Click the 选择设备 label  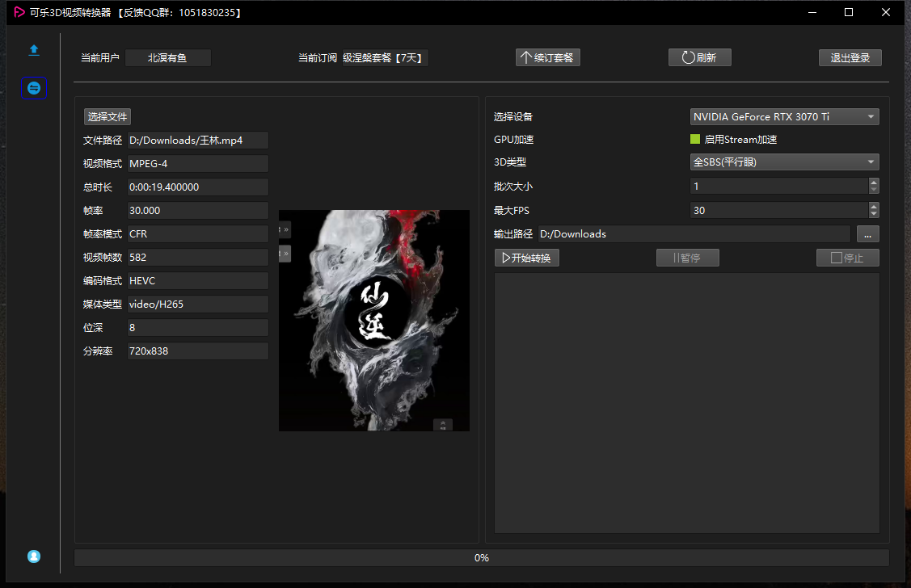click(513, 116)
